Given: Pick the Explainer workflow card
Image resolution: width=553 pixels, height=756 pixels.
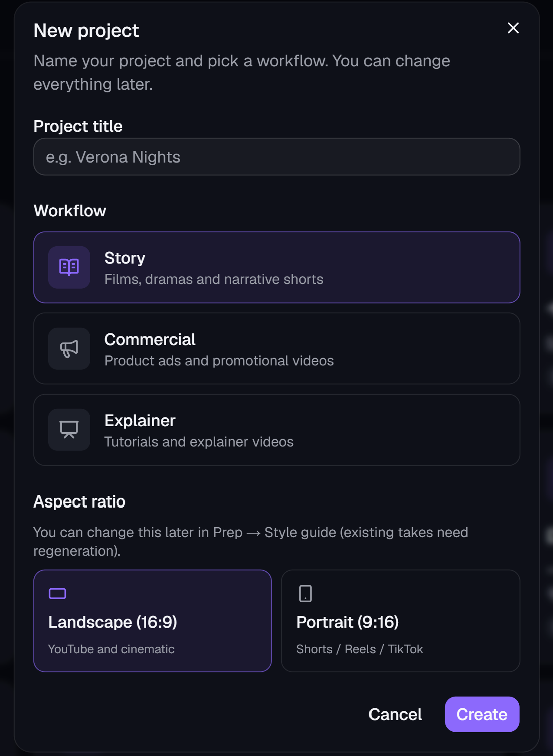Looking at the screenshot, I should [277, 430].
